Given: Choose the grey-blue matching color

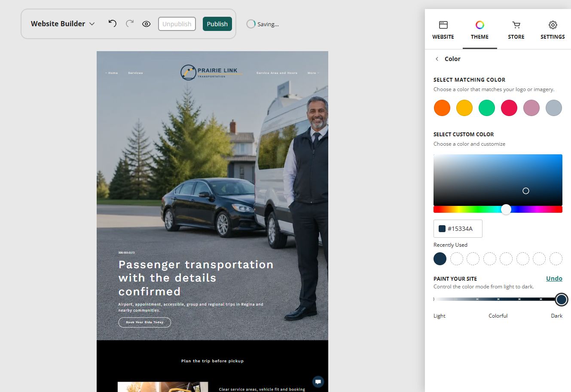Looking at the screenshot, I should click(x=554, y=108).
